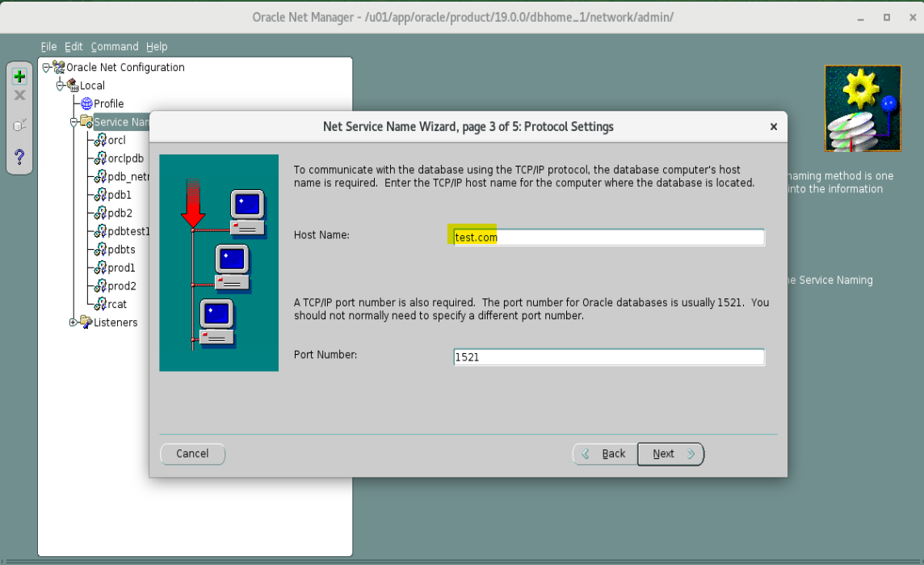Click the pdbtest1 service icon
The height and width of the screenshot is (565, 924).
[x=101, y=231]
